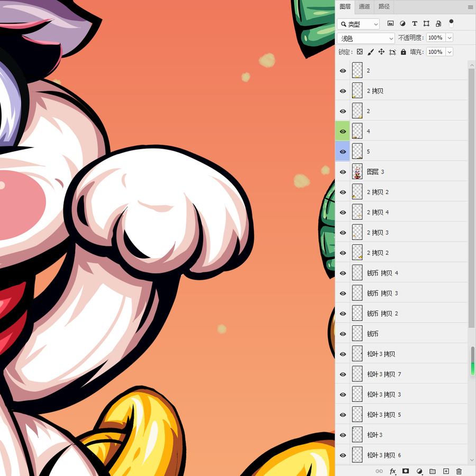Lock transparent pixels
This screenshot has height=476, width=476.
click(x=360, y=52)
